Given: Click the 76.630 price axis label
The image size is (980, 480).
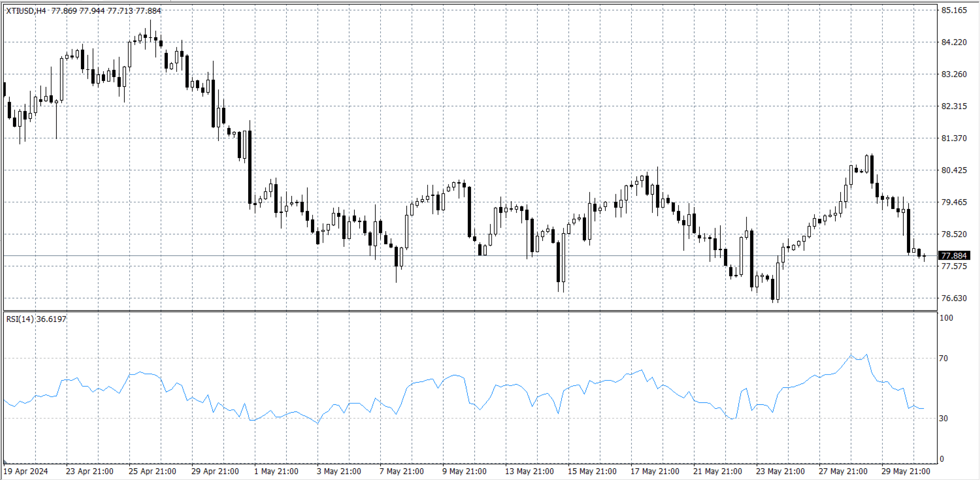Looking at the screenshot, I should (x=954, y=298).
